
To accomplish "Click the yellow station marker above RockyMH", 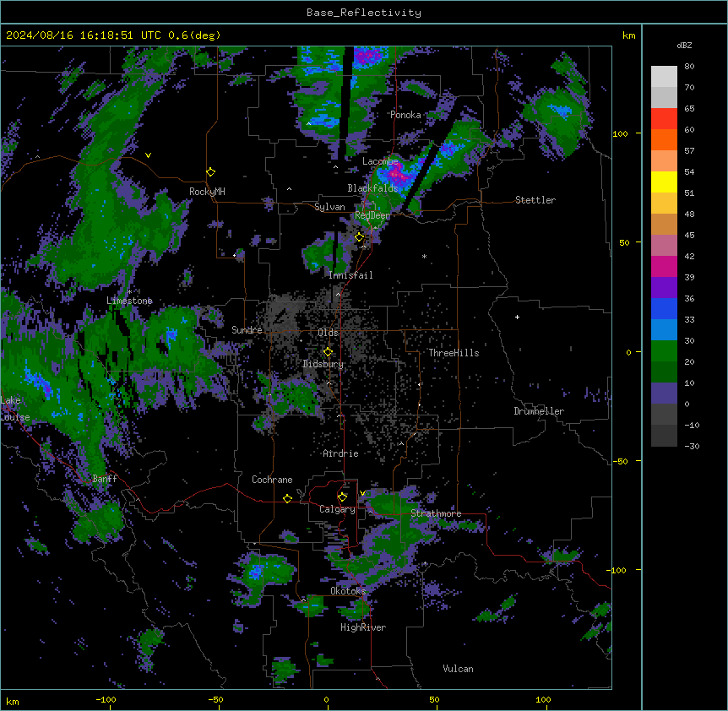I will [x=211, y=172].
